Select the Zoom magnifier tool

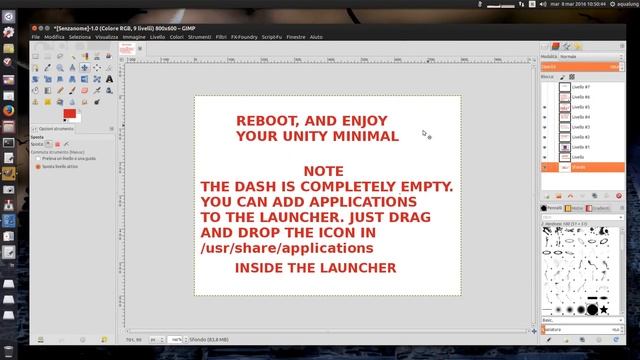(x=60, y=68)
